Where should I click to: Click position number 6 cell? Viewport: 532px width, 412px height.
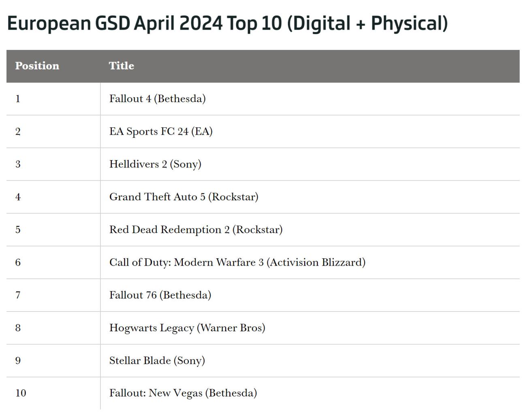coord(18,262)
